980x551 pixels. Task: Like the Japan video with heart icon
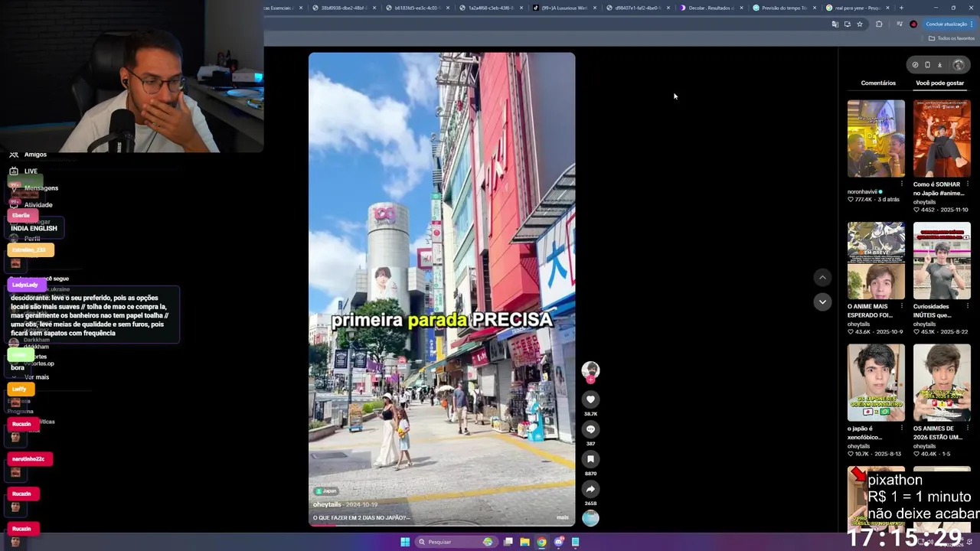[x=590, y=399]
